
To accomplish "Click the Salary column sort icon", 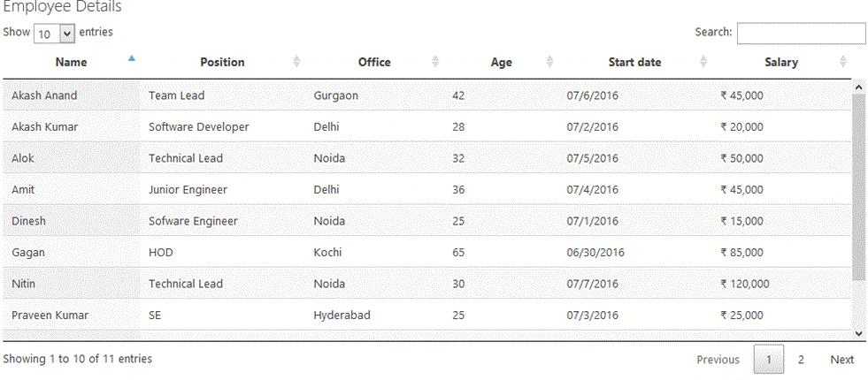I will (842, 62).
